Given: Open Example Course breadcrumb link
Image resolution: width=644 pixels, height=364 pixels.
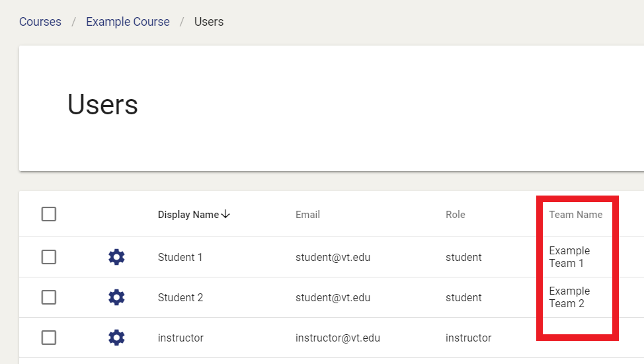Looking at the screenshot, I should [x=128, y=22].
